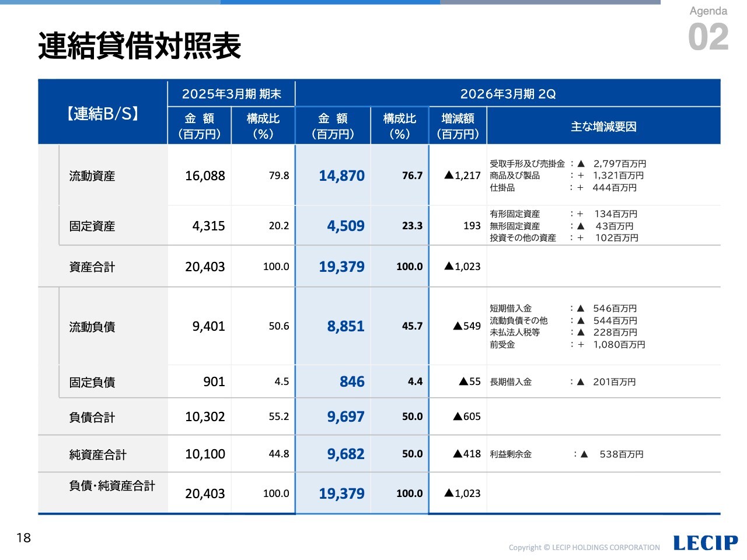Click the 【連結B/S】 table header cell
The height and width of the screenshot is (560, 747).
103,113
